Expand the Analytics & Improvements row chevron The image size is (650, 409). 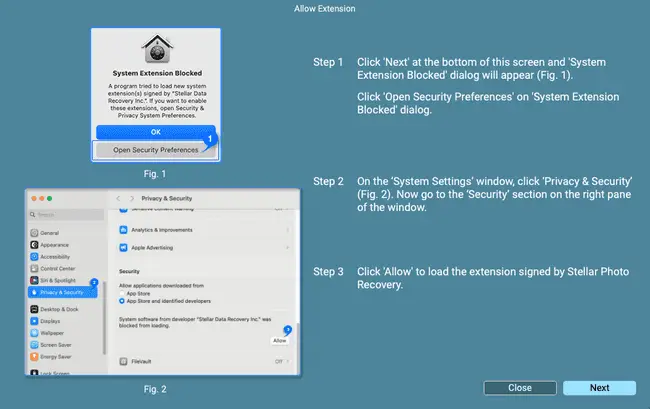tap(287, 230)
